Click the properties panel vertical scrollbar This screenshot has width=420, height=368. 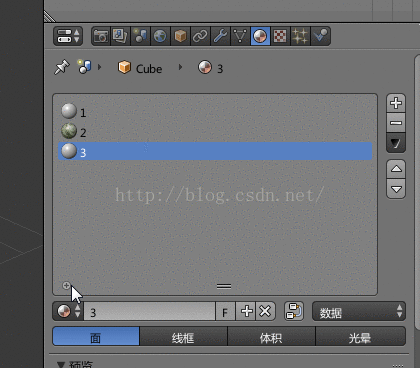click(417, 192)
